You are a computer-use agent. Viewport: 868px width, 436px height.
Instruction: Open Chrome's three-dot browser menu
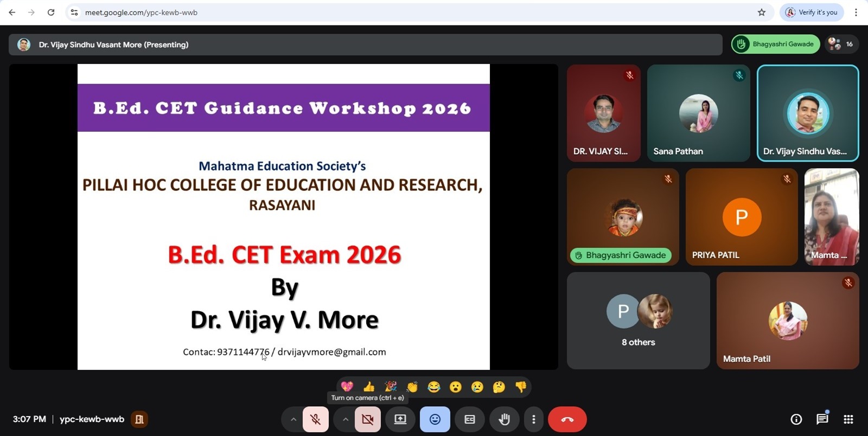[856, 12]
